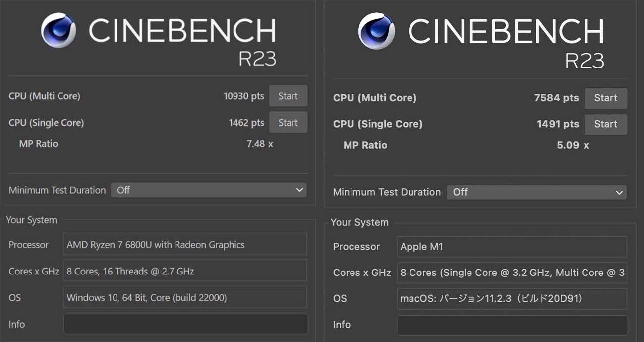Click 'Processor' label in Ryzen window

[x=29, y=245]
